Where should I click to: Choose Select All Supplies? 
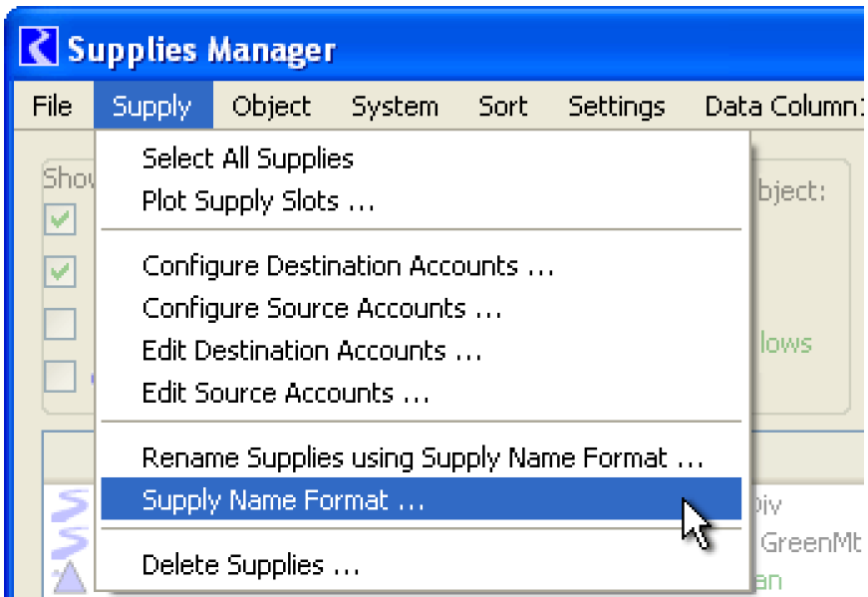pyautogui.click(x=247, y=158)
